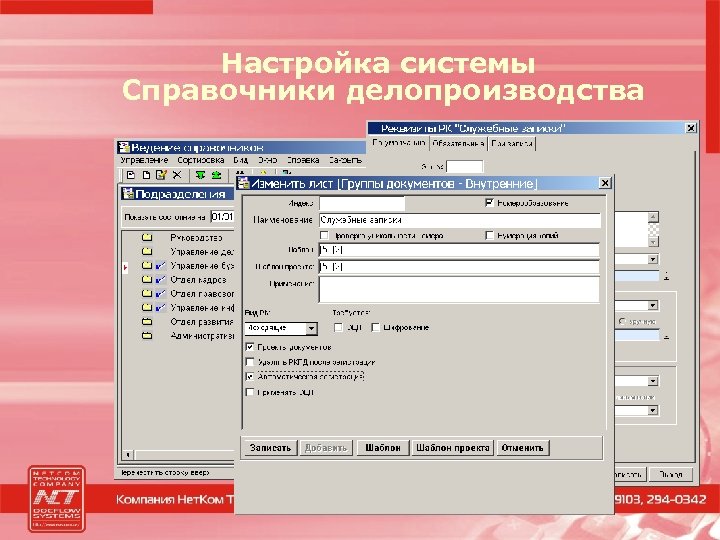Open the bottommost dropdown arrow in Реквизиты РК window
The height and width of the screenshot is (540, 720).
652,410
